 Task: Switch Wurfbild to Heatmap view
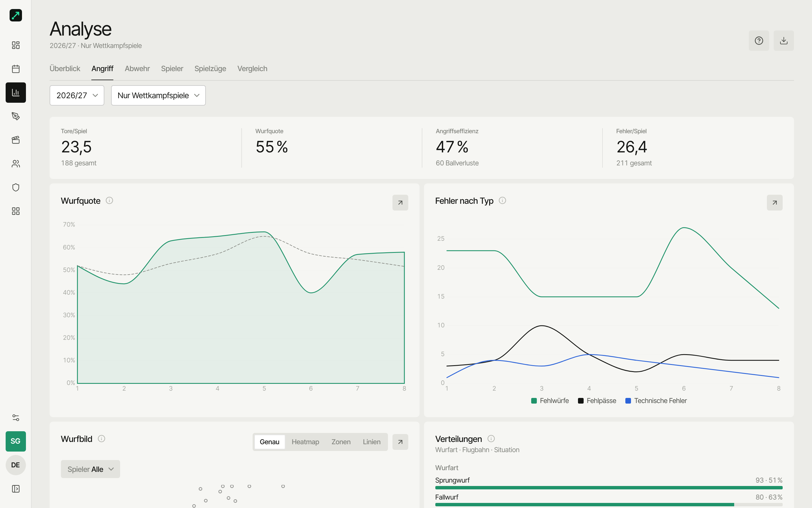[305, 442]
